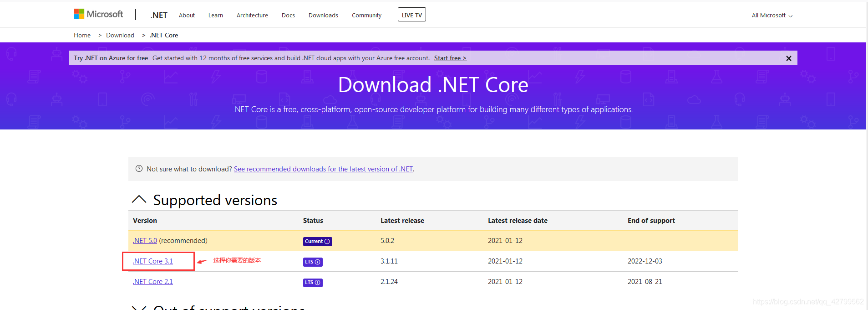The image size is (868, 310).
Task: Click the 2021-08-21 end of support date
Action: [x=645, y=282]
